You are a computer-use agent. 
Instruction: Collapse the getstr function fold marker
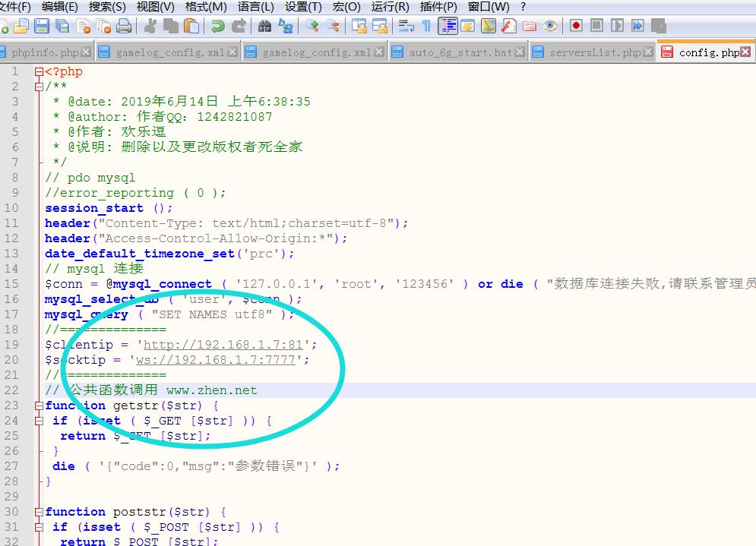point(39,406)
